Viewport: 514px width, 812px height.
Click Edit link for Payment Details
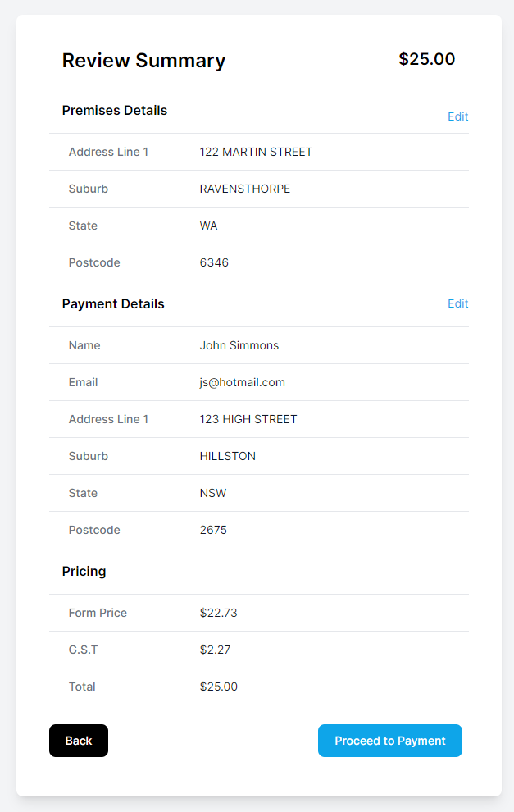point(457,303)
